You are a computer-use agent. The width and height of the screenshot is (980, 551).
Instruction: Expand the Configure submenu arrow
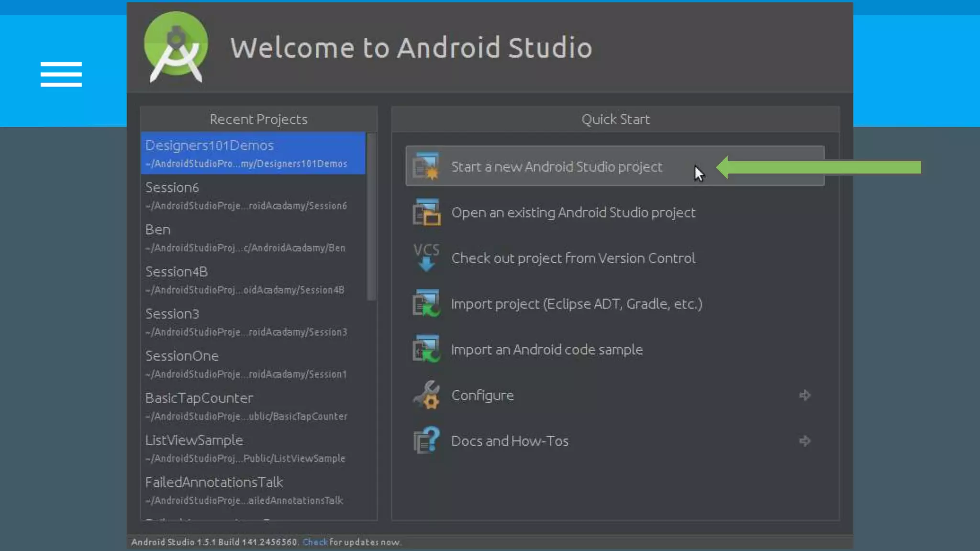(x=804, y=395)
